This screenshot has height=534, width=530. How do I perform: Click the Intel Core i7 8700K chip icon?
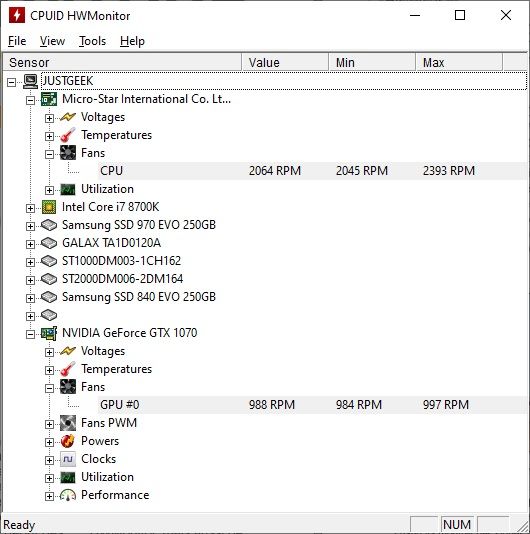coord(49,207)
